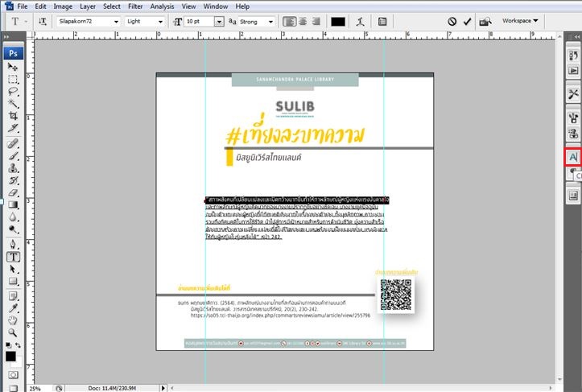Select the Gradient tool
Image resolution: width=582 pixels, height=392 pixels.
[13, 204]
